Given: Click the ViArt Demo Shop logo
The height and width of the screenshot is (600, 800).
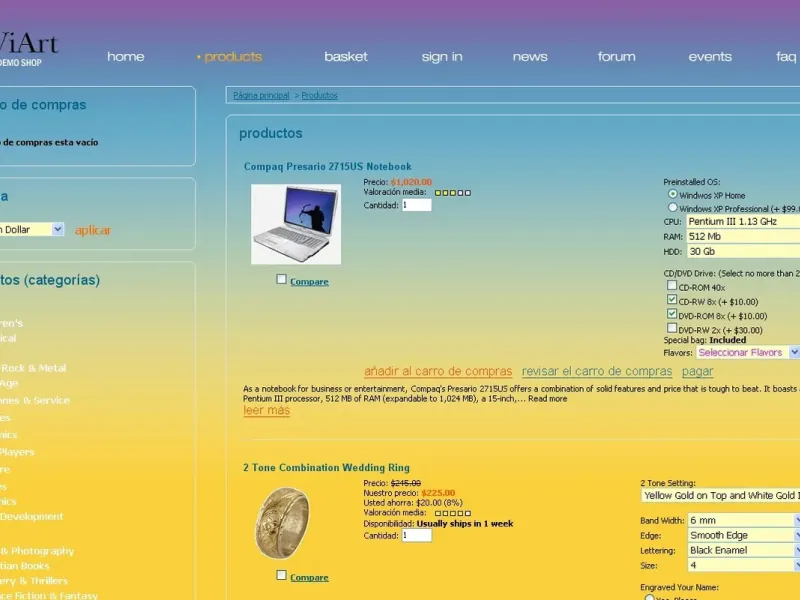Looking at the screenshot, I should (28, 49).
